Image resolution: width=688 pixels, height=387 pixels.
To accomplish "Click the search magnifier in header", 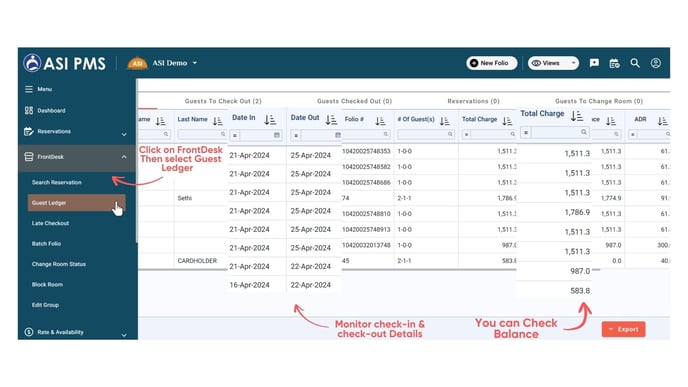I will [635, 63].
